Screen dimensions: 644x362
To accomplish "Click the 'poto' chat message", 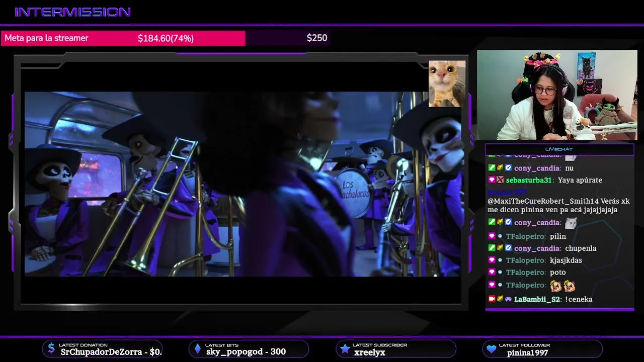I will coord(558,273).
